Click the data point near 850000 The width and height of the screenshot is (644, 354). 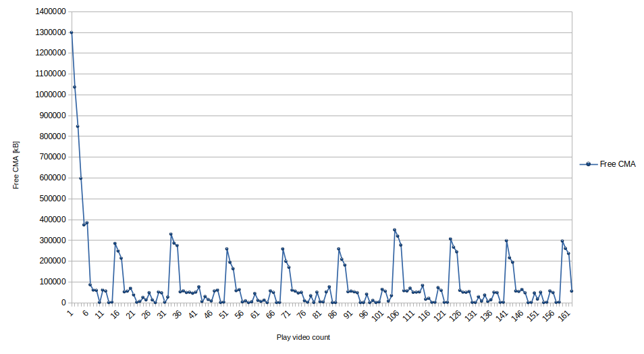78,126
